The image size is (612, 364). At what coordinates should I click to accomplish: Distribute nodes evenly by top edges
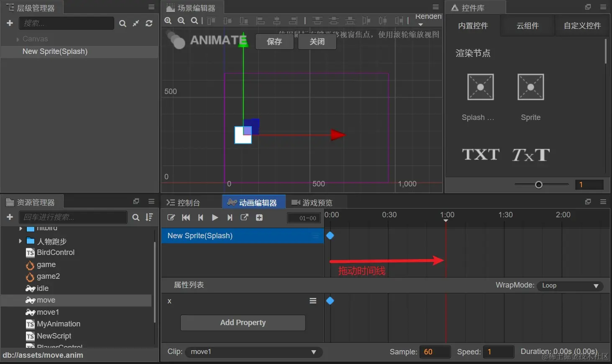[318, 20]
